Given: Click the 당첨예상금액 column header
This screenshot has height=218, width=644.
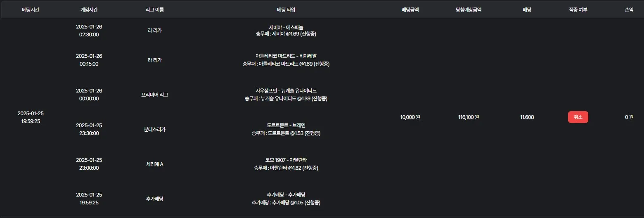Looking at the screenshot, I should tap(466, 9).
